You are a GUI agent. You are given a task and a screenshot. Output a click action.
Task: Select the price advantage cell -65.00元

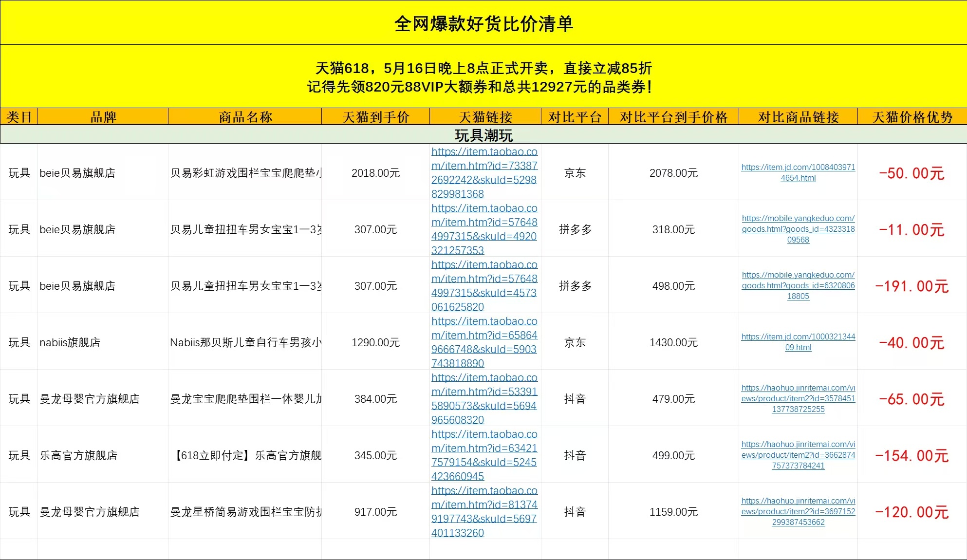(x=912, y=399)
